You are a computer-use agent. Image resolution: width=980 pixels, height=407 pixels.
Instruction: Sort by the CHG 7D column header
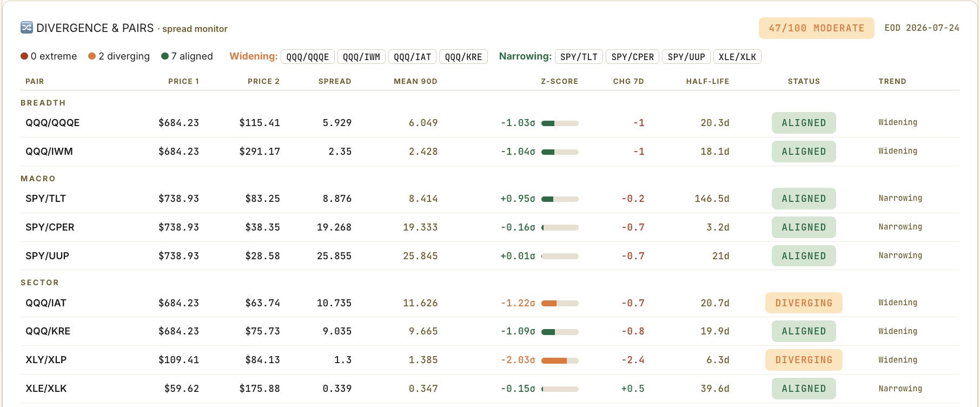click(628, 81)
